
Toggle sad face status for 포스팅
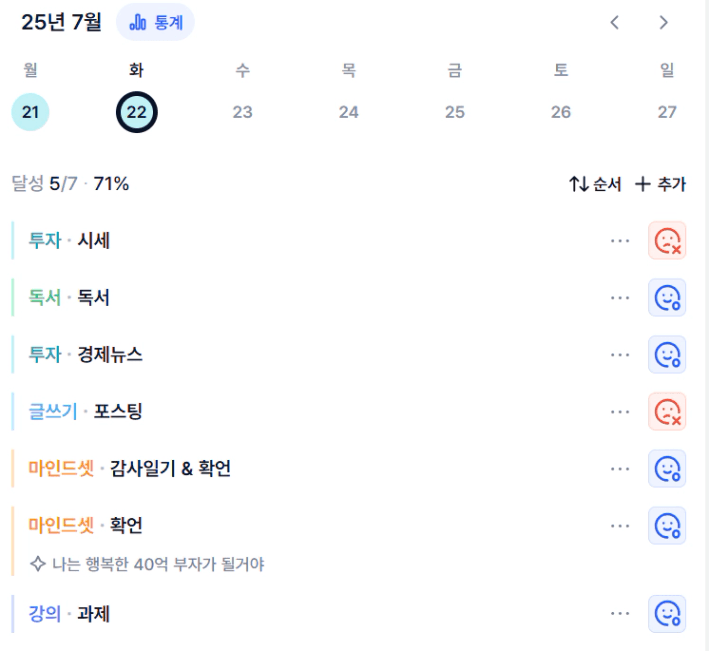667,411
